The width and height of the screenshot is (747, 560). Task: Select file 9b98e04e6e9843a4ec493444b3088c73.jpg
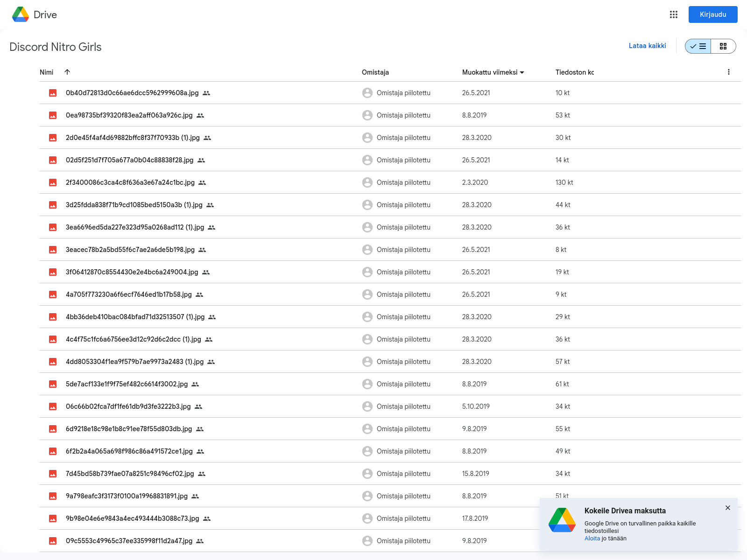tap(133, 518)
